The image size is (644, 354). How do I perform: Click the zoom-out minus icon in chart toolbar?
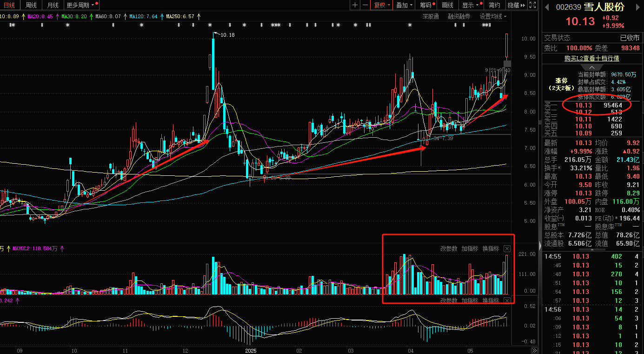pos(365,5)
